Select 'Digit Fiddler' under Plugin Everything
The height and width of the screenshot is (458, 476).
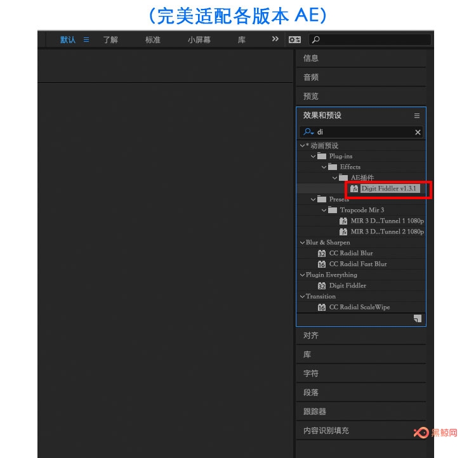(x=348, y=285)
